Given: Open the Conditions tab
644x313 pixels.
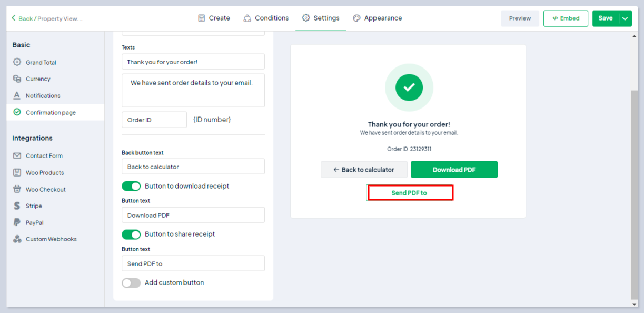Looking at the screenshot, I should (x=266, y=18).
